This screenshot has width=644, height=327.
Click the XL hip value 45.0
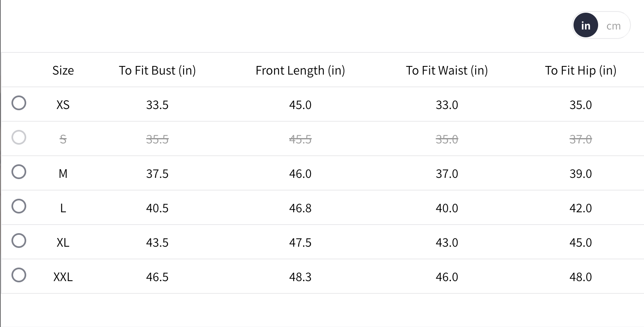click(581, 243)
